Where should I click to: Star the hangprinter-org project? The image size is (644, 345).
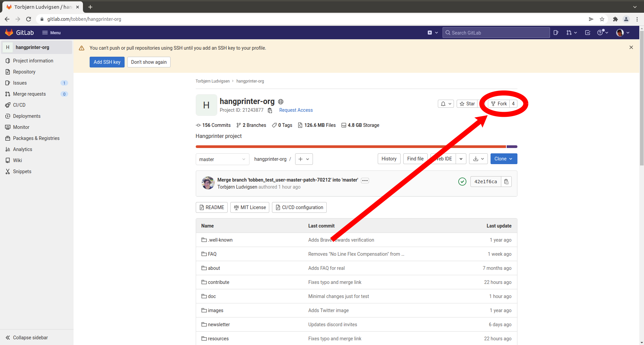coord(467,104)
